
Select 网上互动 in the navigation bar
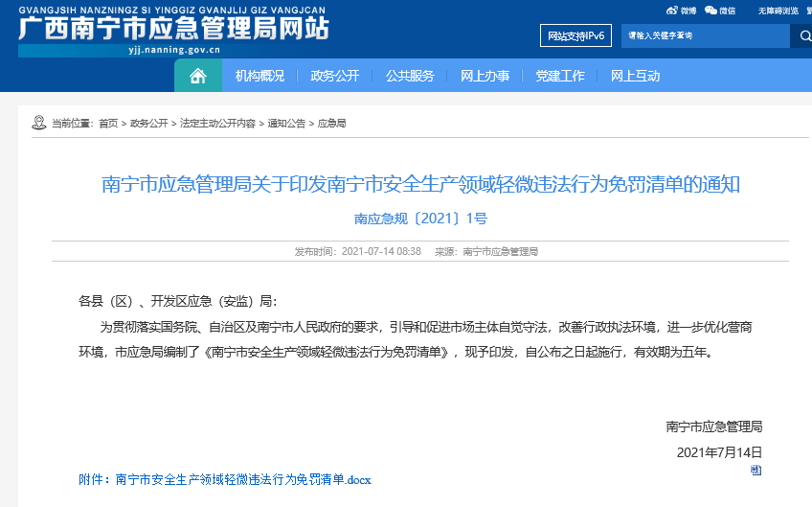(x=635, y=76)
